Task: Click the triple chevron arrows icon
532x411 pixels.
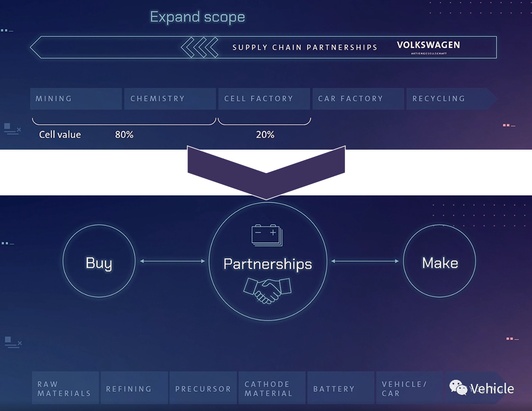Action: pyautogui.click(x=199, y=47)
